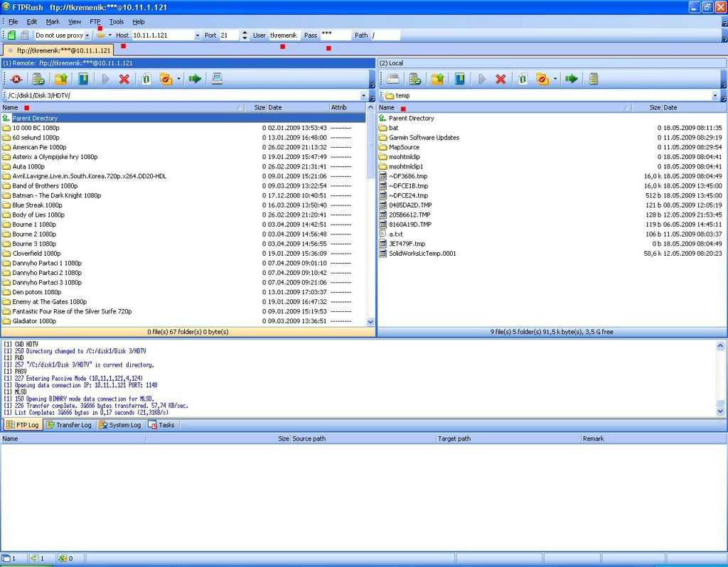Open the blue bookmark icon in the Local toolbar
728x567 pixels.
[x=460, y=80]
